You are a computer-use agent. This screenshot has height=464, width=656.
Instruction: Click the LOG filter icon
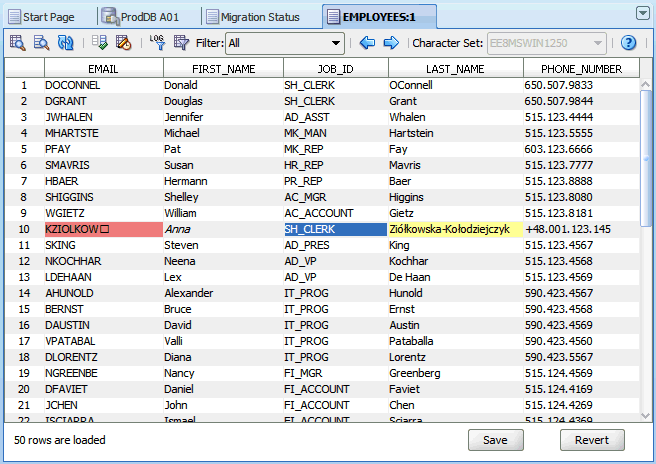tap(157, 43)
